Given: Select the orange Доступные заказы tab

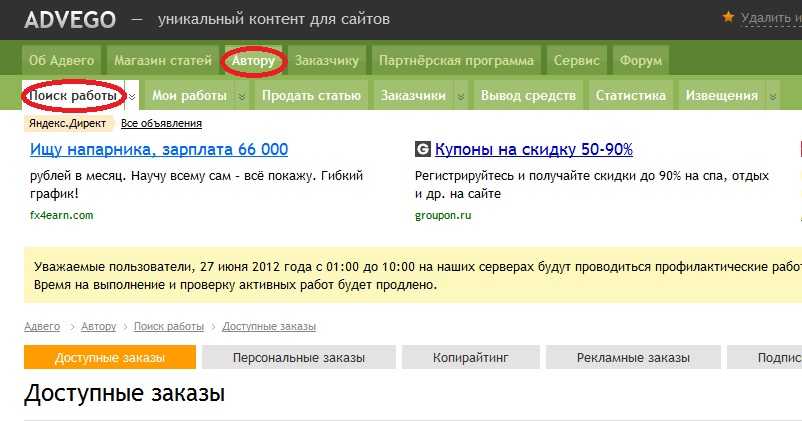Looking at the screenshot, I should 110,358.
